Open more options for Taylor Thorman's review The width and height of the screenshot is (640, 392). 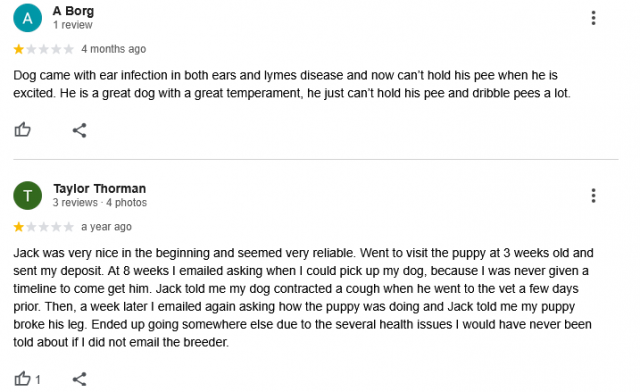click(593, 196)
